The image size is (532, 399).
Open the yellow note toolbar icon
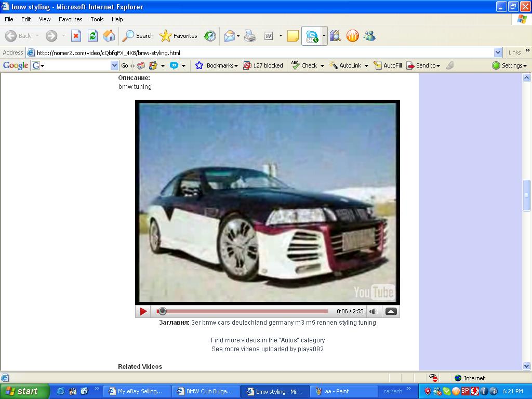[x=293, y=36]
